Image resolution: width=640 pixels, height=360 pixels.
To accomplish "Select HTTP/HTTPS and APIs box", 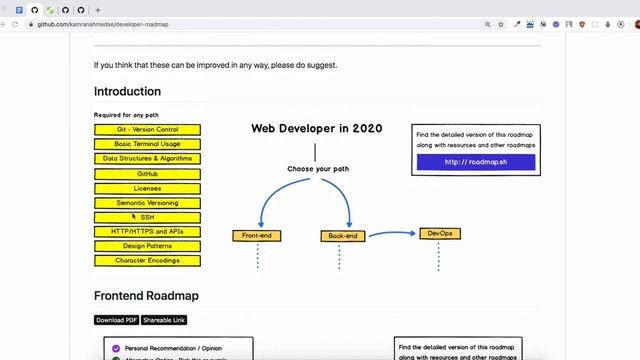I will coord(147,231).
